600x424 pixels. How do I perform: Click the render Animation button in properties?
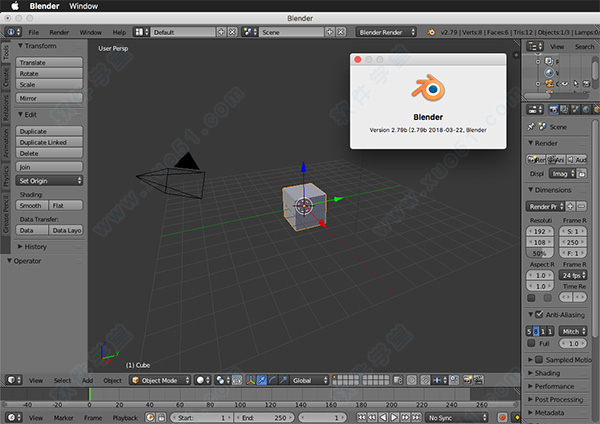(556, 160)
